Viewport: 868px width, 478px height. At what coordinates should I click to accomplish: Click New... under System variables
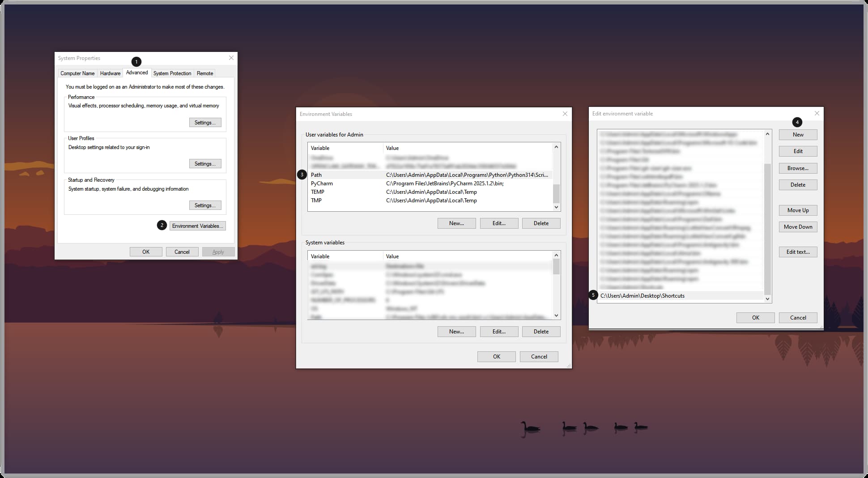tap(456, 332)
